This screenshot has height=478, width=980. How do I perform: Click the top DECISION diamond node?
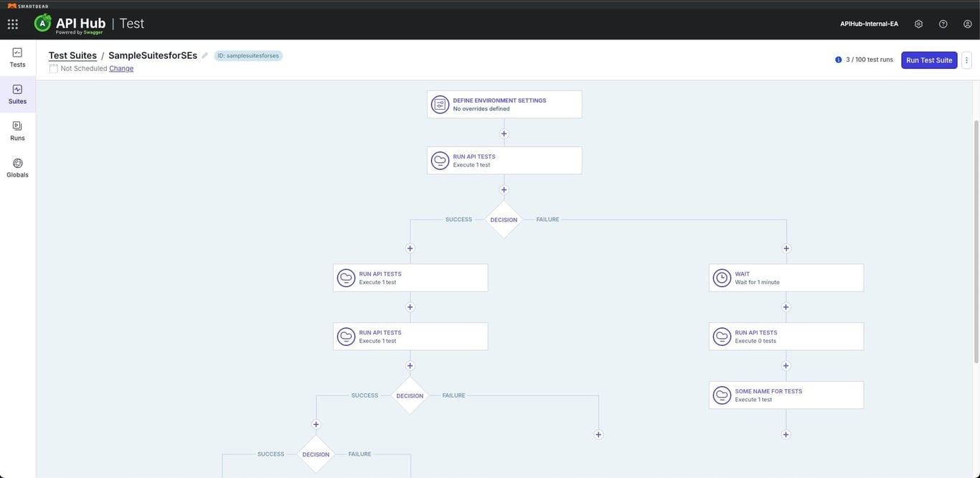coord(504,220)
